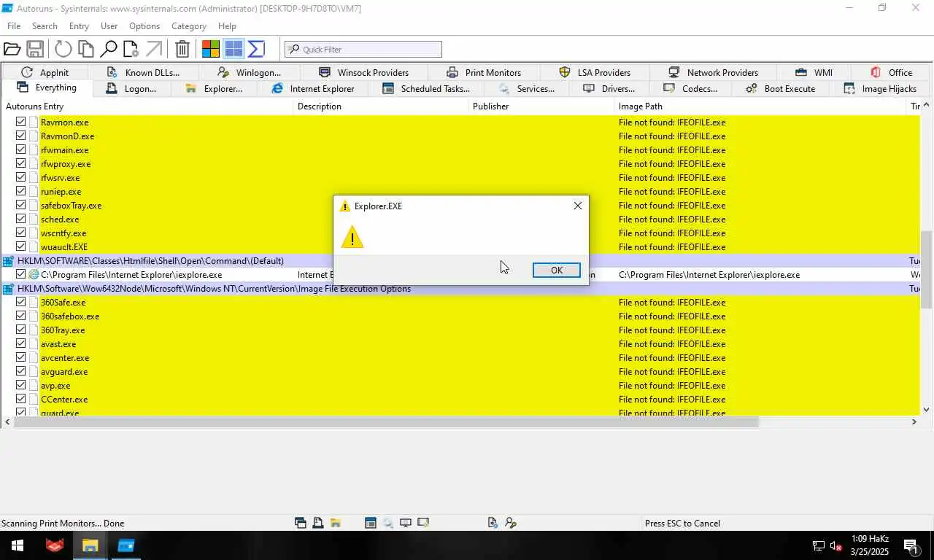Switch to the Winlogon tab
Screen dimensions: 934x560
250,72
